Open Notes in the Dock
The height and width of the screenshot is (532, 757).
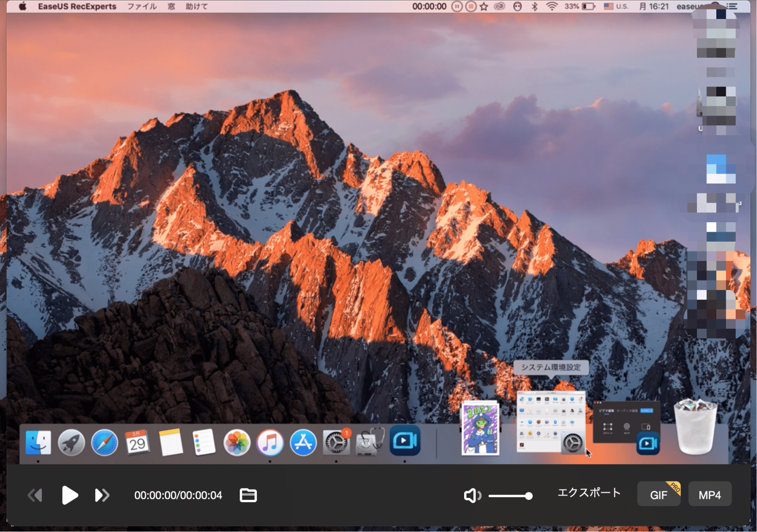tap(170, 443)
